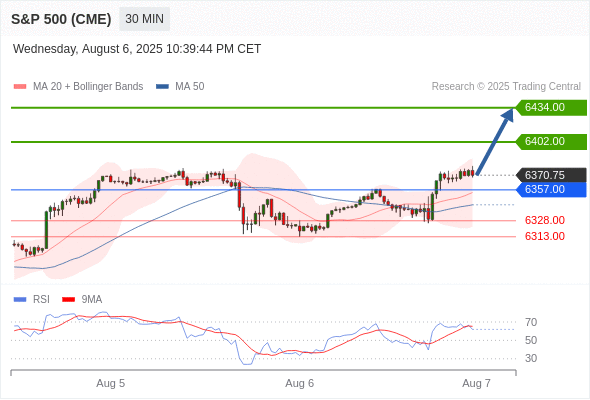Click the Aug 6 date axis label
The height and width of the screenshot is (400, 590).
tap(300, 383)
